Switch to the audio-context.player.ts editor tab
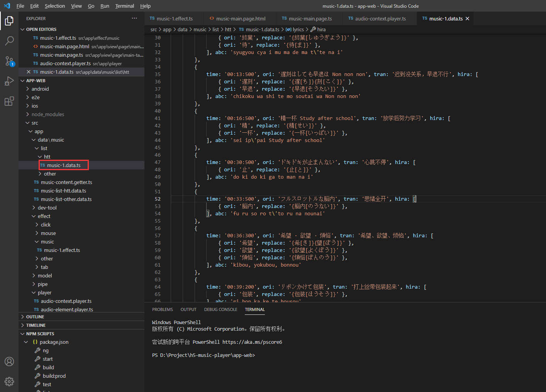The height and width of the screenshot is (392, 546). 380,19
